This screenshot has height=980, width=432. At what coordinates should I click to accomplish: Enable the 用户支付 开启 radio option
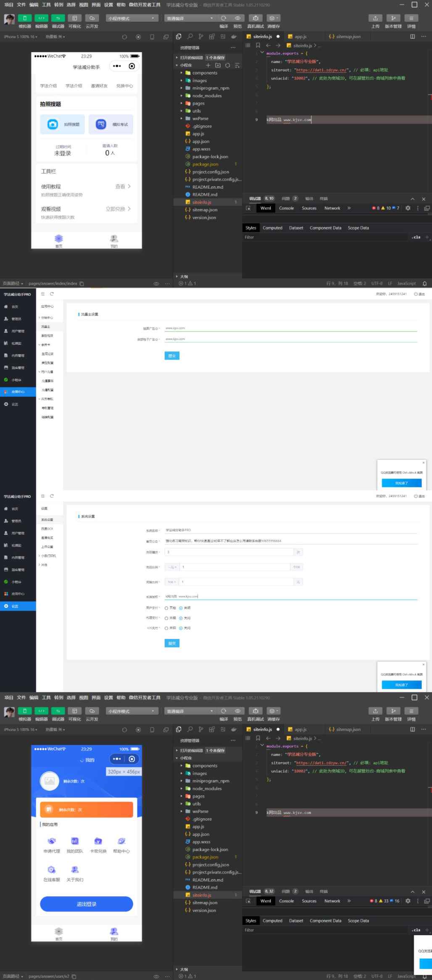pyautogui.click(x=166, y=608)
